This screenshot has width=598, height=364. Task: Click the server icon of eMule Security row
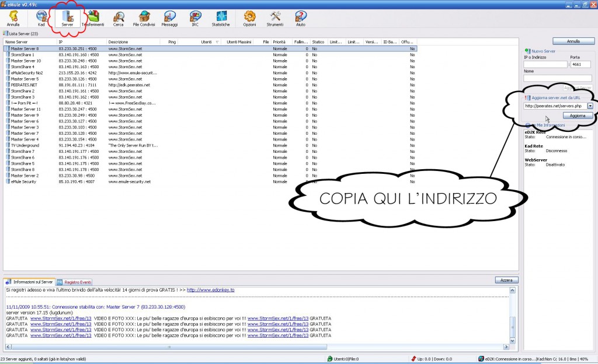point(8,181)
